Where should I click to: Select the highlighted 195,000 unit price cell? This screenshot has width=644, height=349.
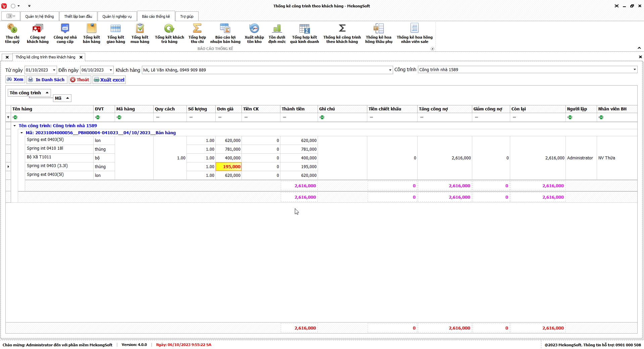228,167
